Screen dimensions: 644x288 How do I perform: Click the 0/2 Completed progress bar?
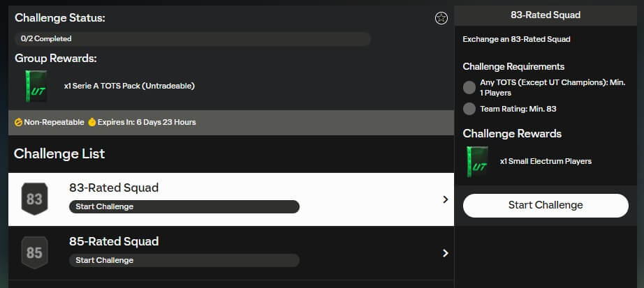tap(192, 39)
